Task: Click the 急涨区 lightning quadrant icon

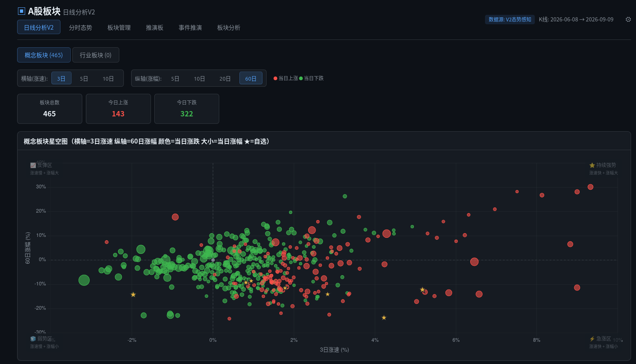Action: pos(592,338)
